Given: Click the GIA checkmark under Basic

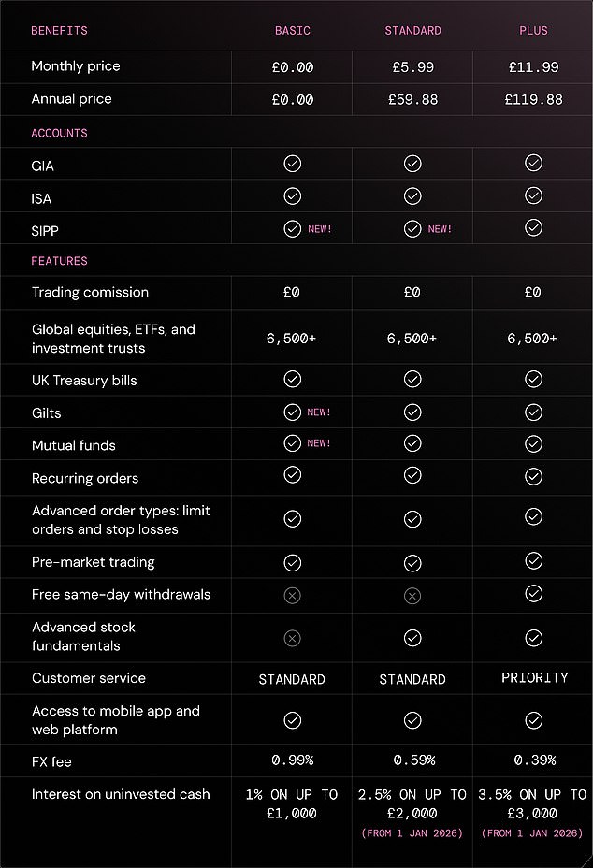Looking at the screenshot, I should 292,164.
